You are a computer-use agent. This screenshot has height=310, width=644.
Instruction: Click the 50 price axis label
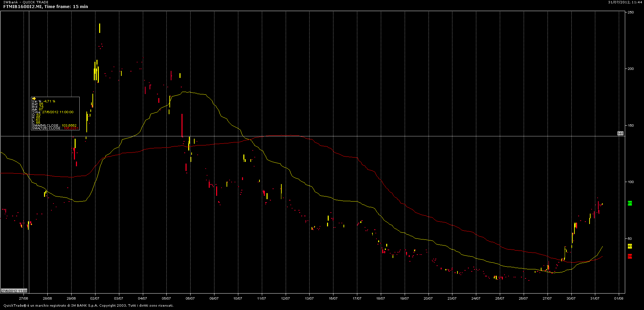click(x=630, y=239)
